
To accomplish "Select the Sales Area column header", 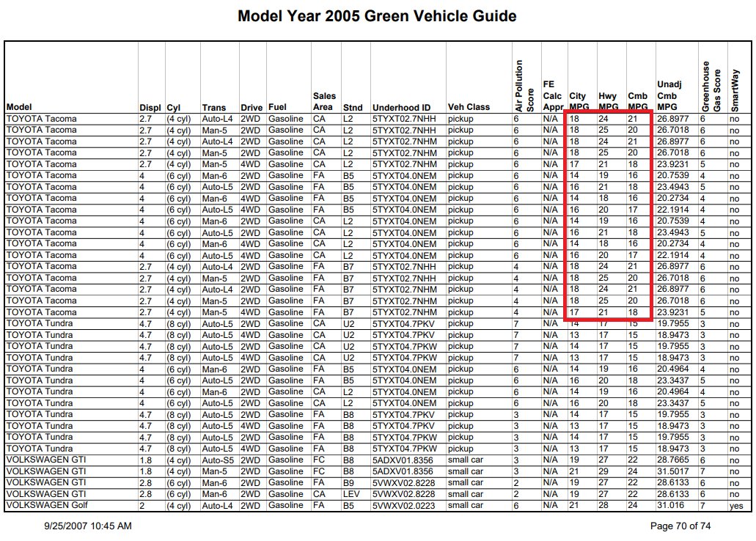I will pyautogui.click(x=324, y=101).
